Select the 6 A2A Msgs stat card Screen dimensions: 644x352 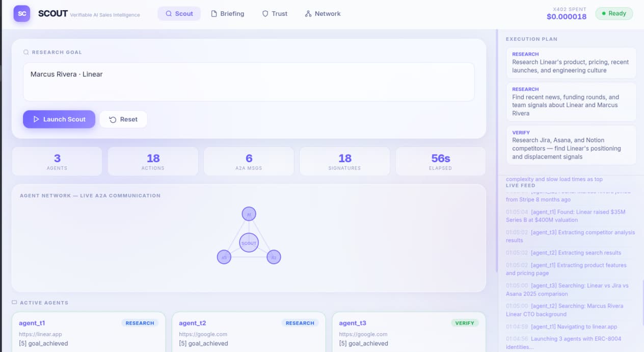pyautogui.click(x=249, y=161)
